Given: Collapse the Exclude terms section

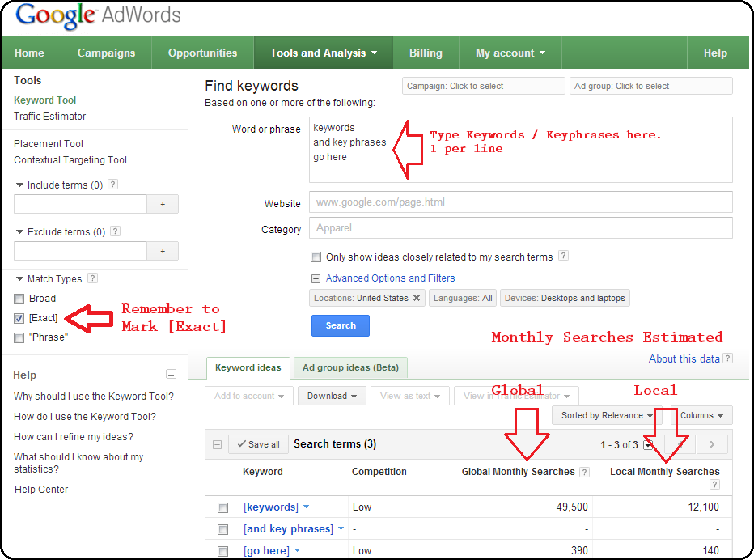Looking at the screenshot, I should coord(19,232).
